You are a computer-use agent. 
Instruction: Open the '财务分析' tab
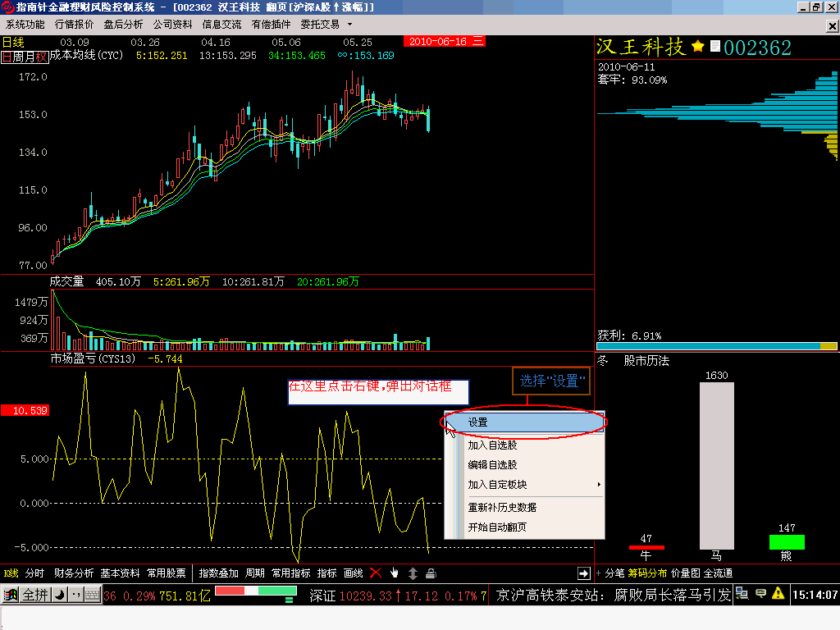click(x=74, y=573)
